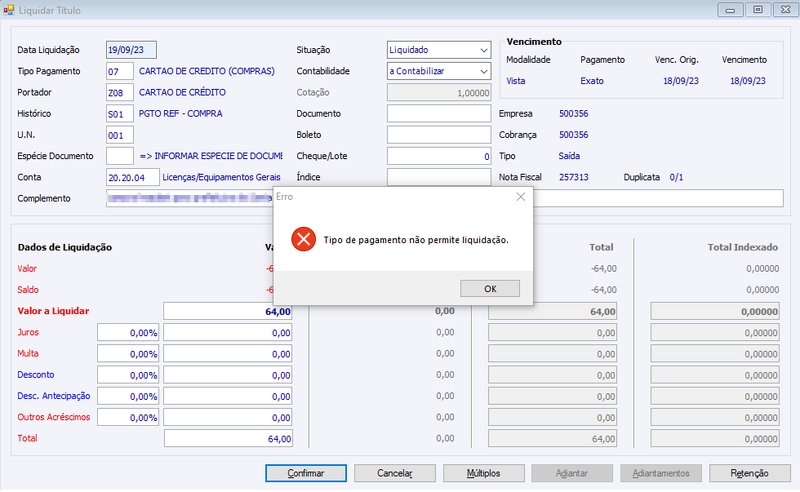The width and height of the screenshot is (800, 492).
Task: Click 'Licenças/Equipamentos Gerais' account text
Action: coord(221,178)
